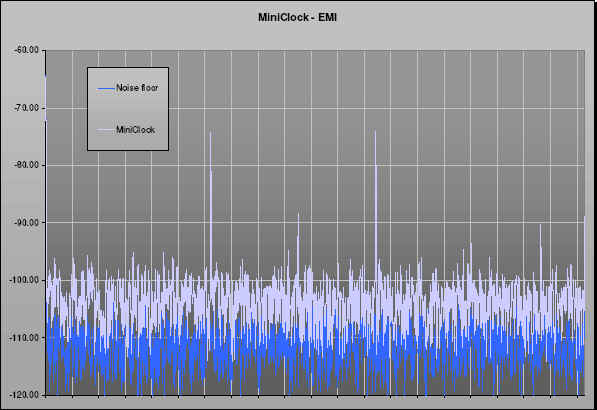
Task: Select the MiniClock legend entry
Action: point(126,130)
